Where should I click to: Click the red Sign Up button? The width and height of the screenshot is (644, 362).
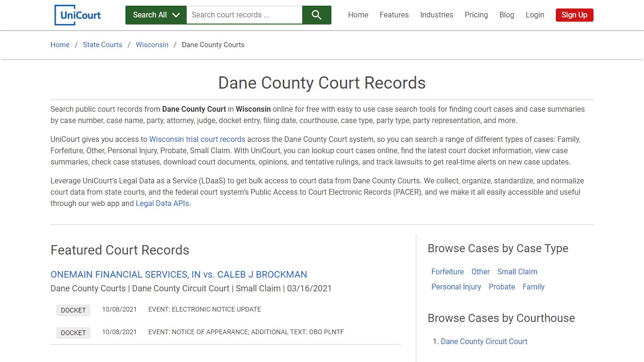(574, 15)
